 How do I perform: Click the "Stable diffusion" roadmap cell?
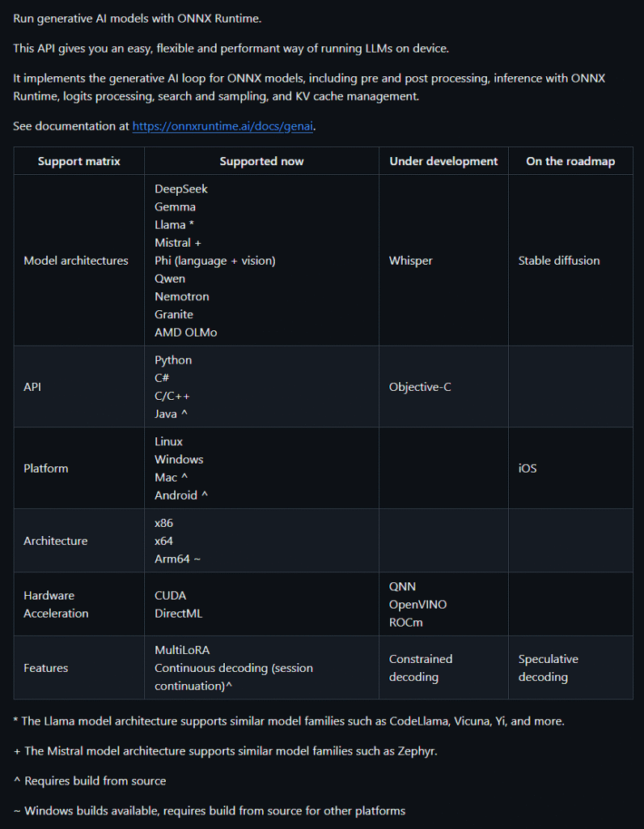559,261
